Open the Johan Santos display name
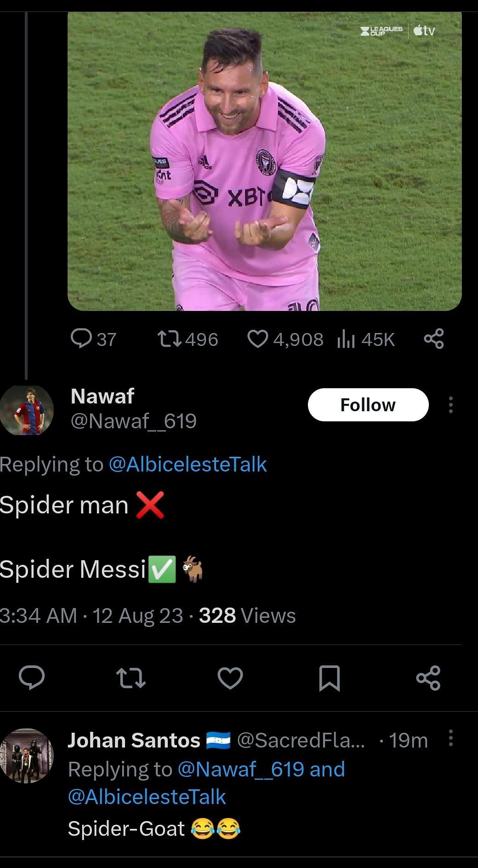Image resolution: width=478 pixels, height=868 pixels. (134, 740)
